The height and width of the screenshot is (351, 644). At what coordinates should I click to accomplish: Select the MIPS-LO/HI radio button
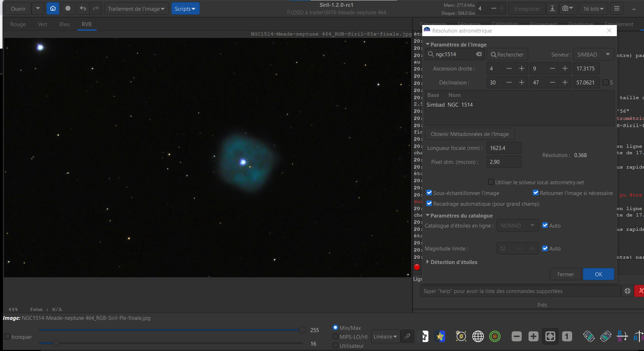pyautogui.click(x=335, y=337)
